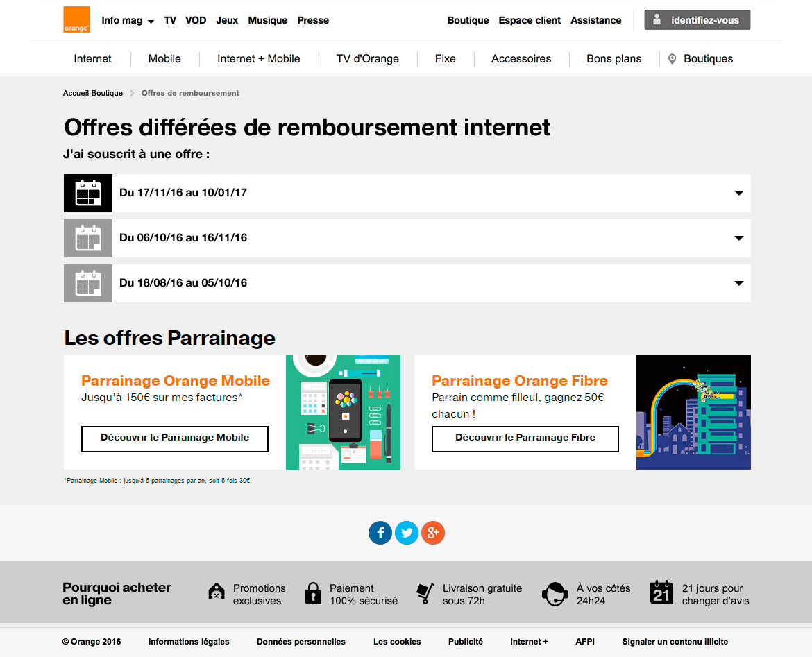Expand the 06/10/16 au 16/11/16 offer
The height and width of the screenshot is (657, 812).
pos(738,238)
